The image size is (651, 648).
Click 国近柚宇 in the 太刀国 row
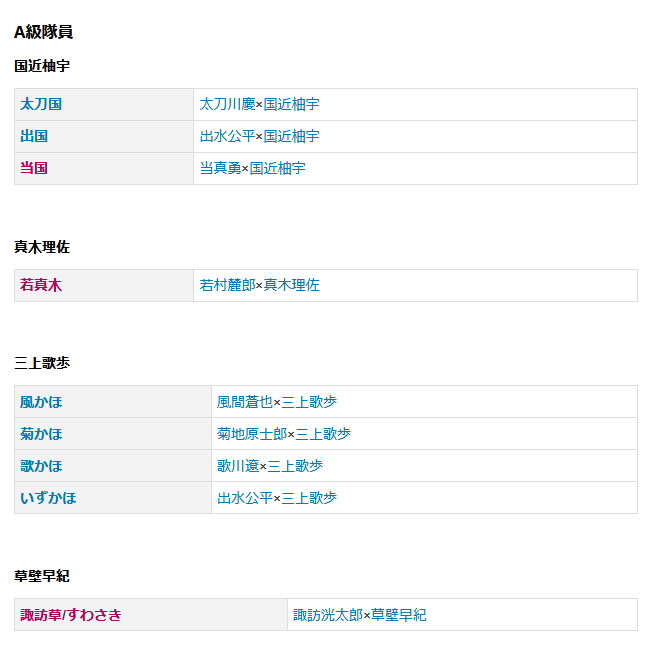291,104
